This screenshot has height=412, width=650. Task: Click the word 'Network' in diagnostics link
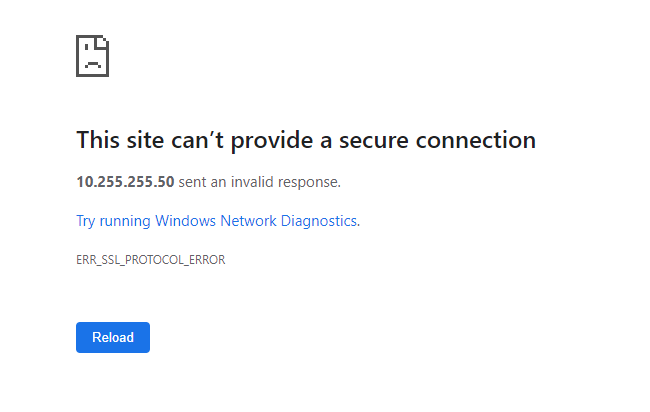click(248, 221)
